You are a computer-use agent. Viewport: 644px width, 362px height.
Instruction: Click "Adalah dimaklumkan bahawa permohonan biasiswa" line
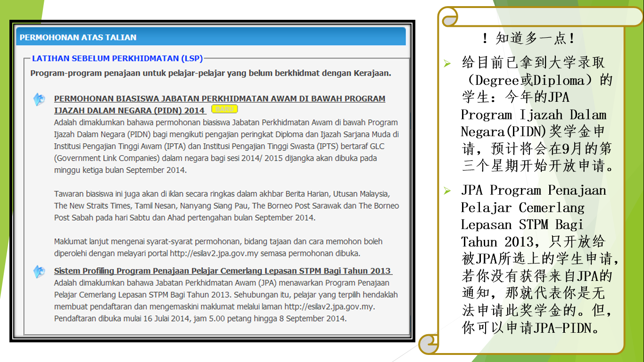226,122
